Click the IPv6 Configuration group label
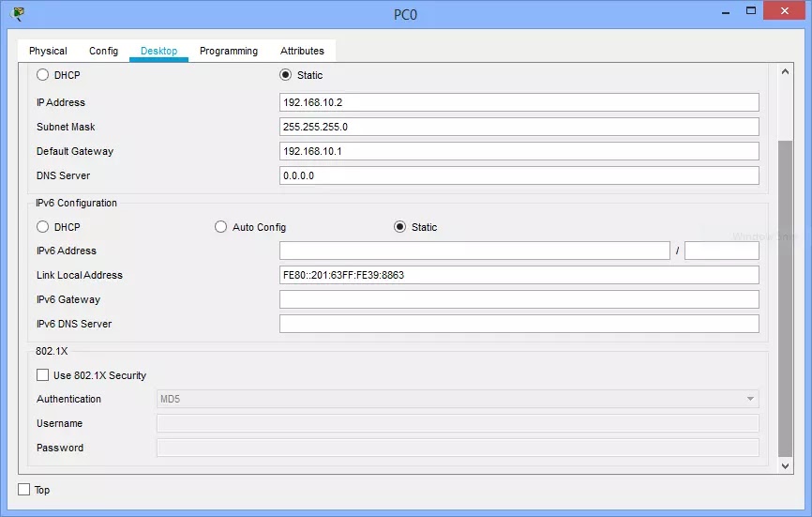 tap(76, 203)
